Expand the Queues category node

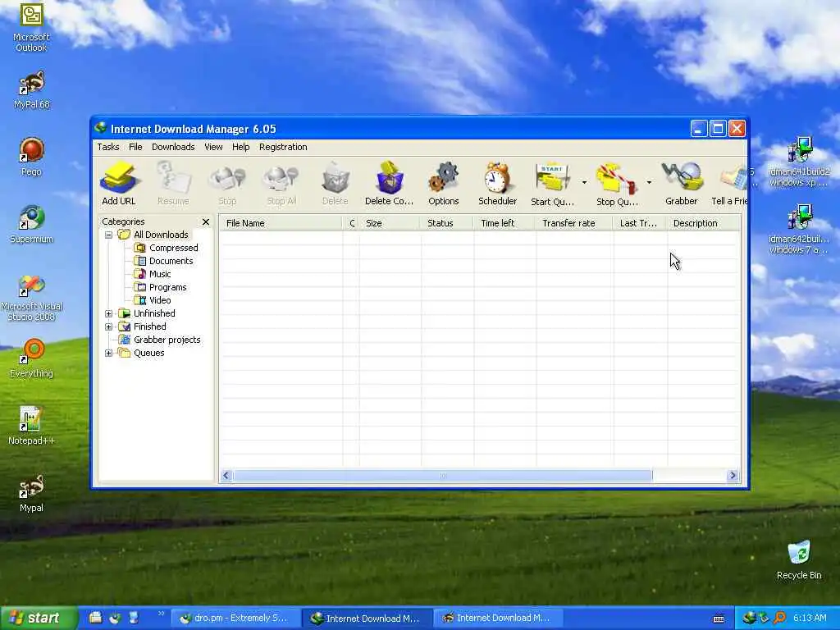[x=109, y=353]
